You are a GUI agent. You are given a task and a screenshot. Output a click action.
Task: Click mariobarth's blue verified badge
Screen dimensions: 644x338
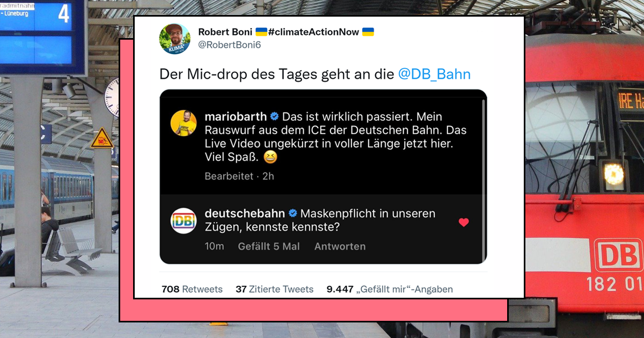(274, 116)
